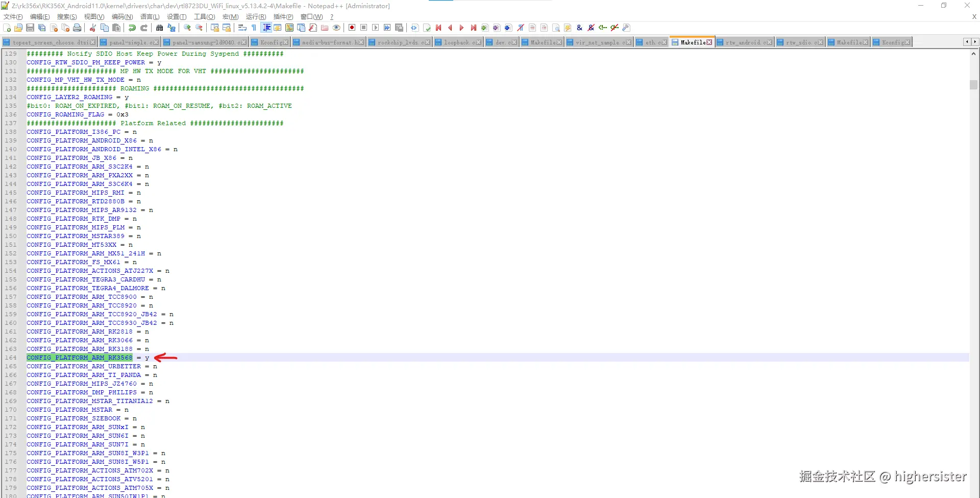Open the 语言(L) menu
This screenshot has height=498, width=980.
[x=150, y=17]
